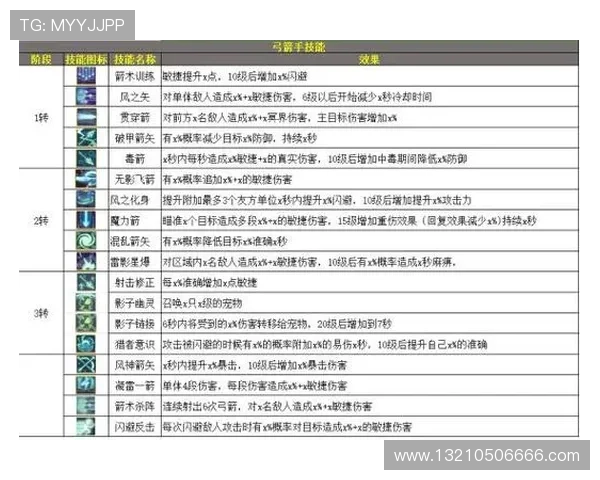Screen dimensions: 600x480
Task: Click effect text starting 敏捷提升x点
Action: point(235,77)
